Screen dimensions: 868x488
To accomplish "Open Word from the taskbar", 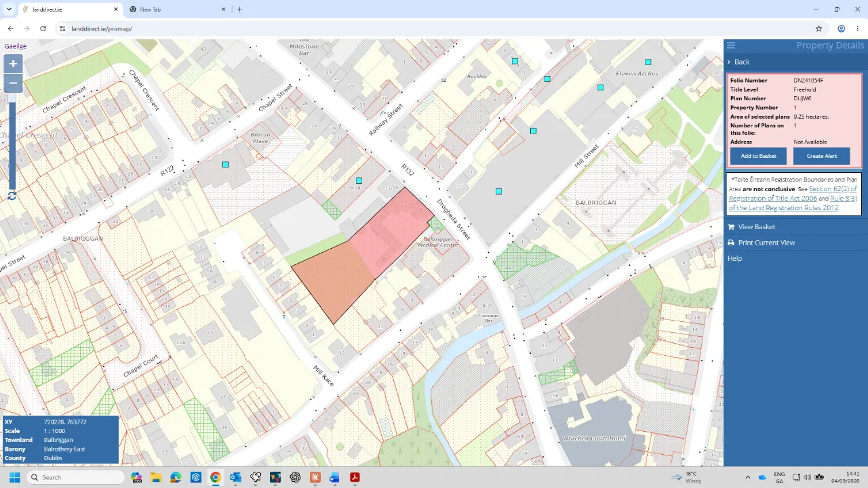I will pyautogui.click(x=334, y=477).
